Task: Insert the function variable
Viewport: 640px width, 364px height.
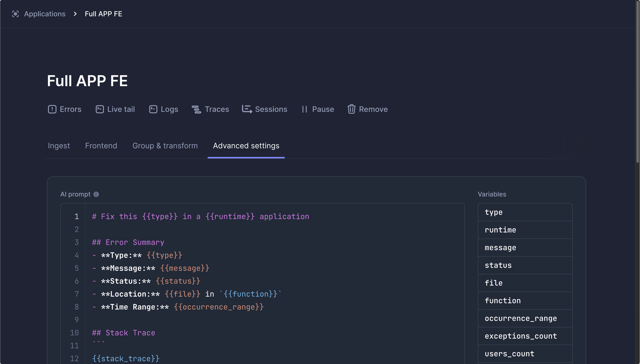Action: (x=525, y=301)
